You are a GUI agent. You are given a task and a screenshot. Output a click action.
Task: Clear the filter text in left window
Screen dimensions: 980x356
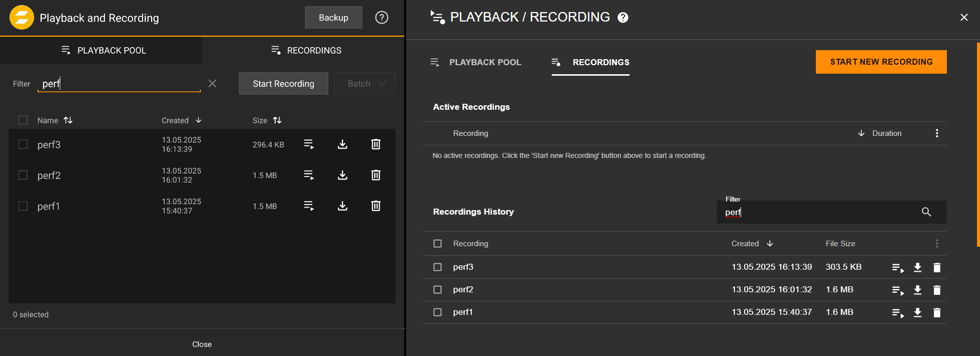[212, 83]
